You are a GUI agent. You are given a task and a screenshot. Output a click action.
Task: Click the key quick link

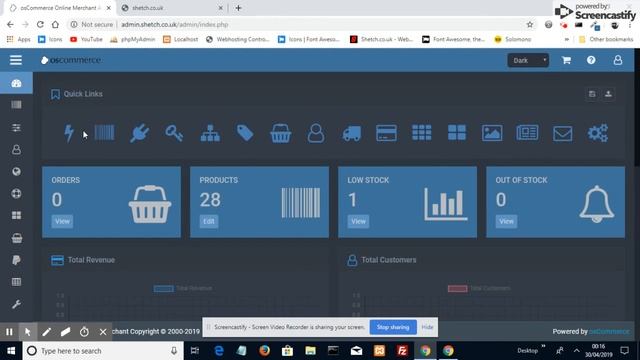pos(174,133)
